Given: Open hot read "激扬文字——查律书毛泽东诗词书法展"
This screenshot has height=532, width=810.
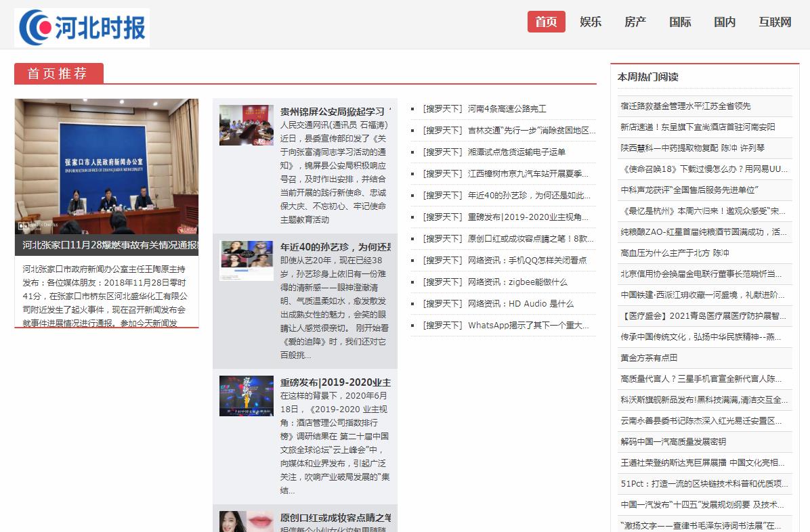Looking at the screenshot, I should click(x=700, y=526).
